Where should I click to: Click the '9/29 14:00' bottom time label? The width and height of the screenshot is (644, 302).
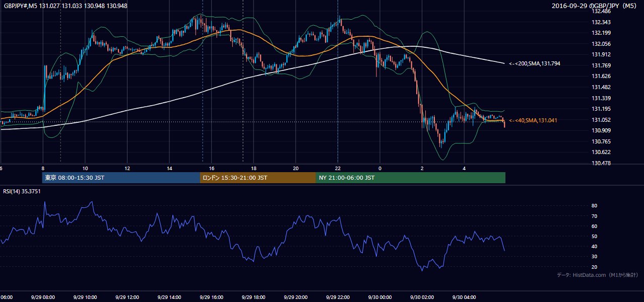pyautogui.click(x=169, y=297)
